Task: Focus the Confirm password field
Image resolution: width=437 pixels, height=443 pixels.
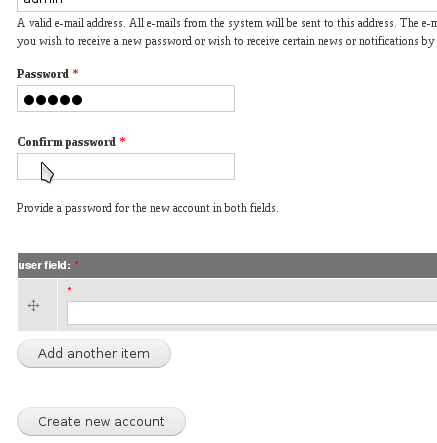Action: point(126,167)
